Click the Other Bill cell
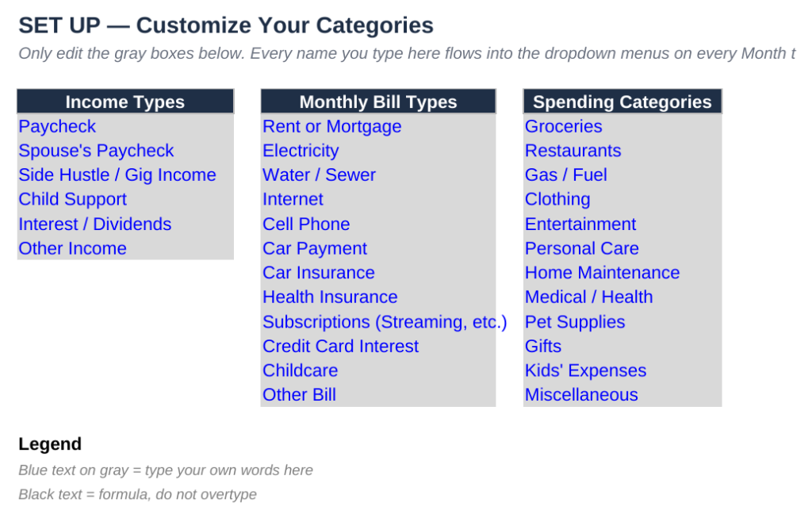Viewport: 812px width, 518px height. point(378,395)
